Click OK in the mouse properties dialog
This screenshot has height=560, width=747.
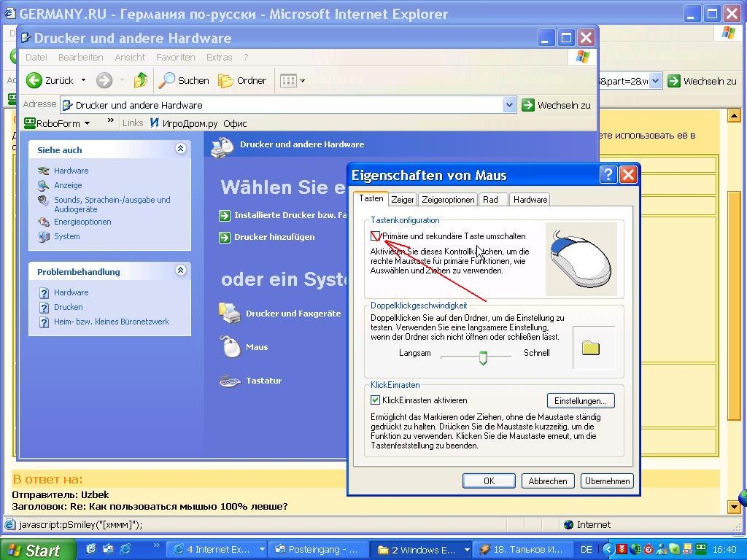[489, 481]
